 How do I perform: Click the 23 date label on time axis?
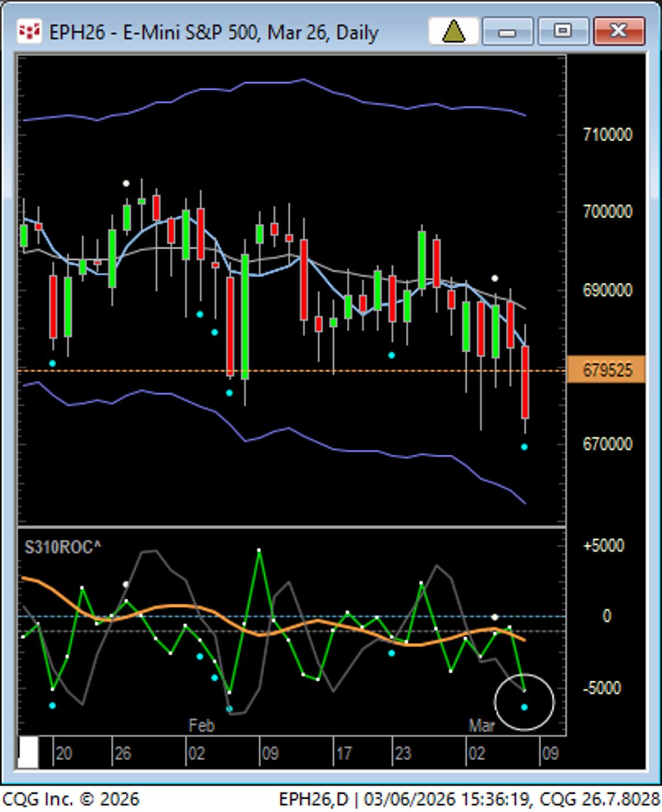402,753
